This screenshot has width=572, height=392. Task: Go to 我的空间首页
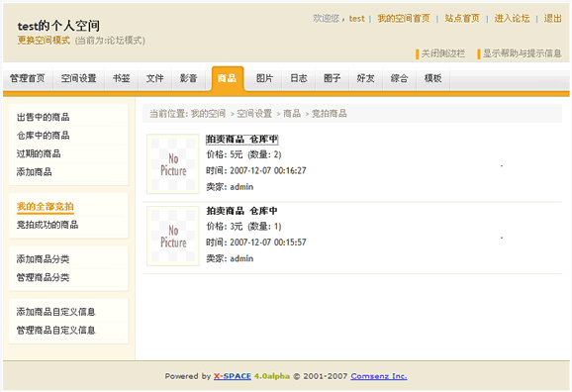(x=404, y=19)
